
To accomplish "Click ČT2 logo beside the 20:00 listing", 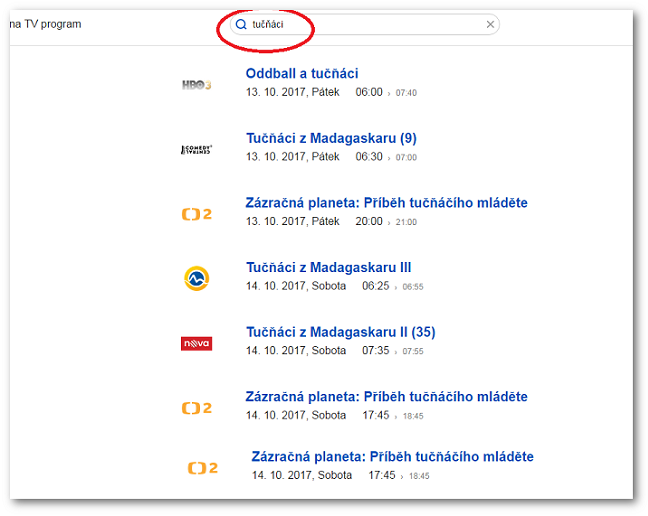I will coord(196,214).
